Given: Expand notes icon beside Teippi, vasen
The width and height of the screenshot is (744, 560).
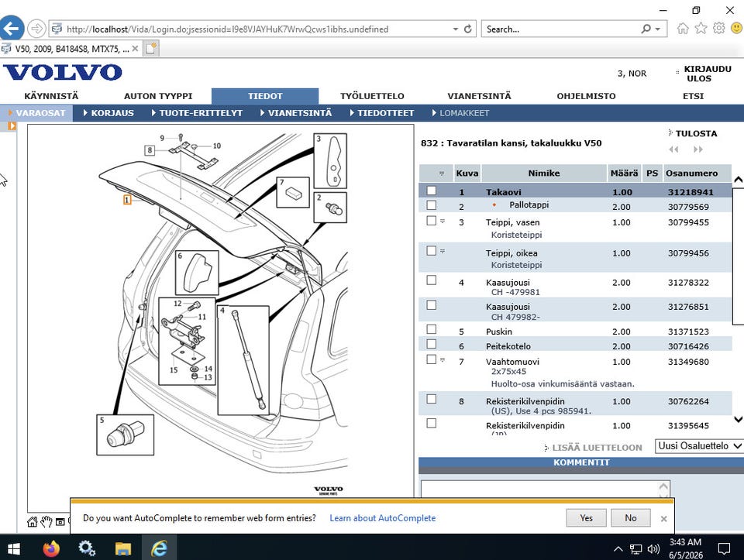Looking at the screenshot, I should coord(443,221).
